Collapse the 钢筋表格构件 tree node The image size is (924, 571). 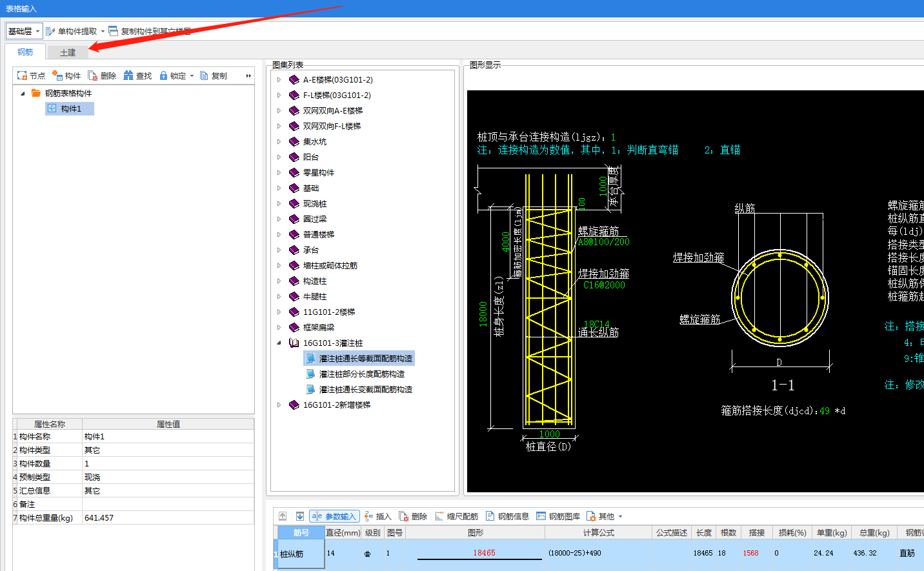point(23,94)
